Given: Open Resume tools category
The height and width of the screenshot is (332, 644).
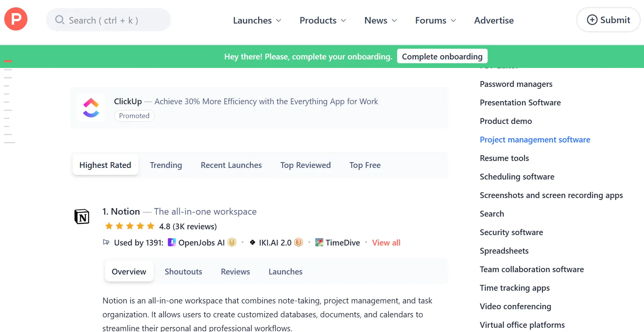Looking at the screenshot, I should pyautogui.click(x=504, y=158).
